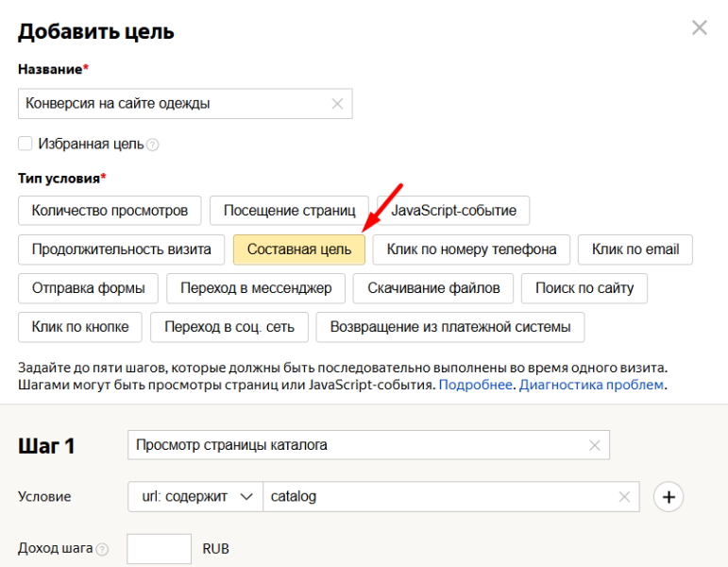Viewport: 728px width, 567px height.
Task: Clear the goal name field text
Action: (x=337, y=104)
